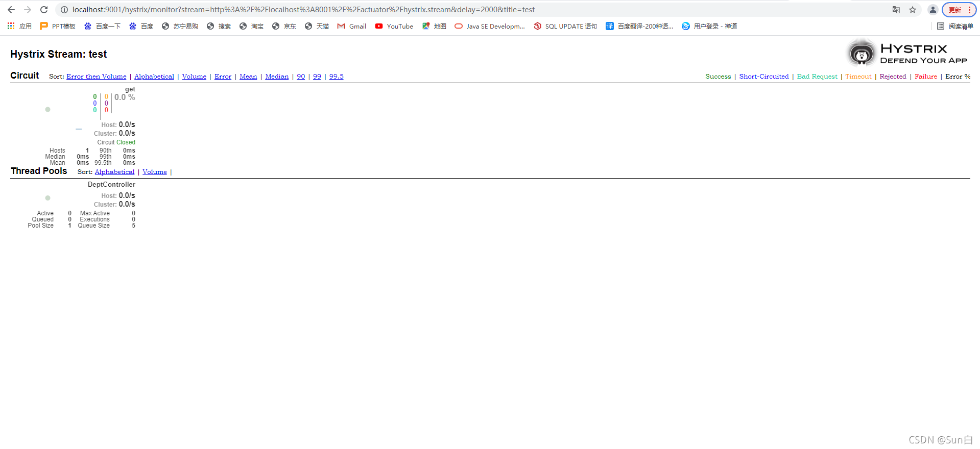Image resolution: width=980 pixels, height=449 pixels.
Task: Go back with the browser back arrow
Action: coord(11,10)
